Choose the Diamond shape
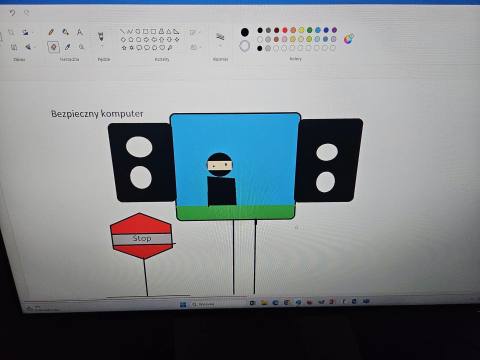480x360 pixels. [123, 39]
